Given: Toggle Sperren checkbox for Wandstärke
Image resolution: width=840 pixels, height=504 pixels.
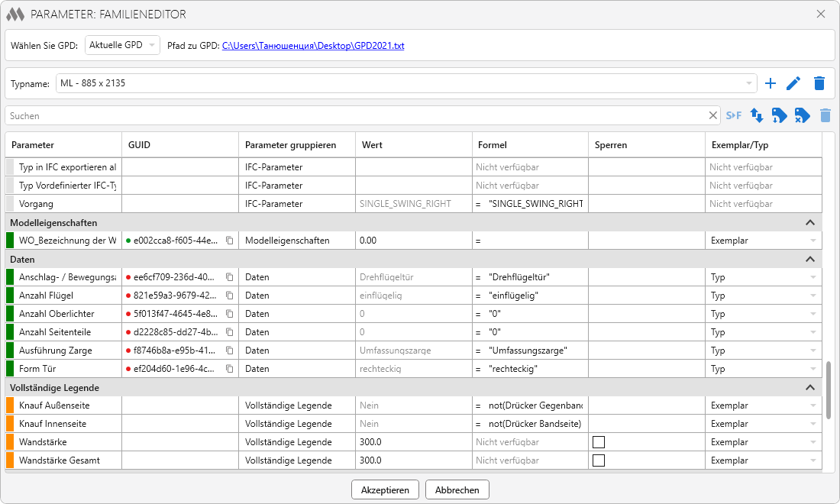Looking at the screenshot, I should point(599,442).
